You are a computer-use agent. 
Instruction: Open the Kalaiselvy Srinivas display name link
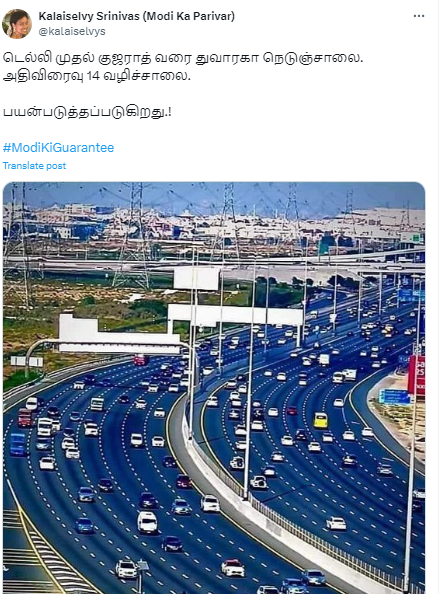pos(136,16)
